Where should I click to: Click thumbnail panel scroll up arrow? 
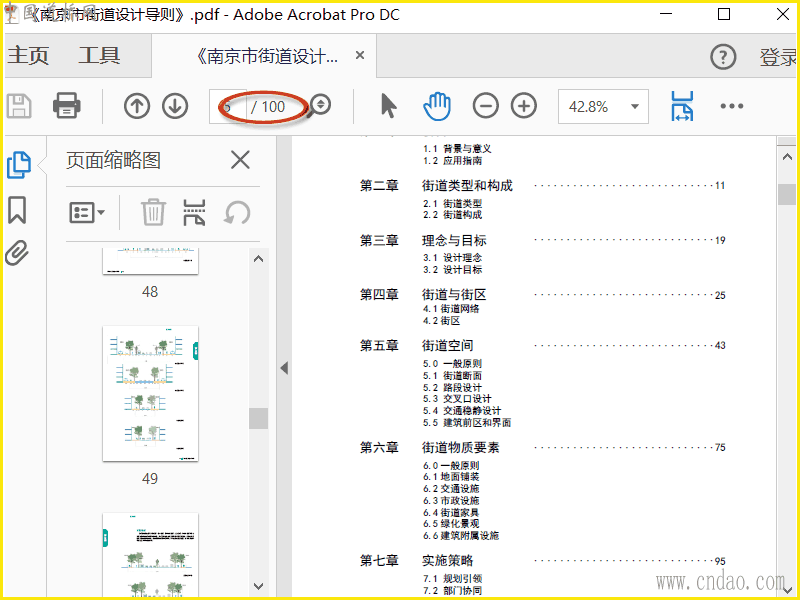click(x=259, y=259)
